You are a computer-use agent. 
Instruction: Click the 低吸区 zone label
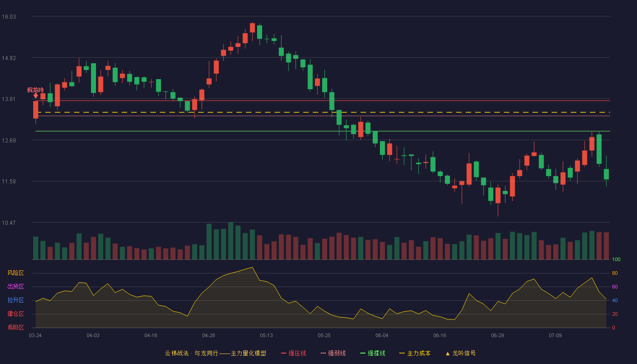click(x=15, y=328)
